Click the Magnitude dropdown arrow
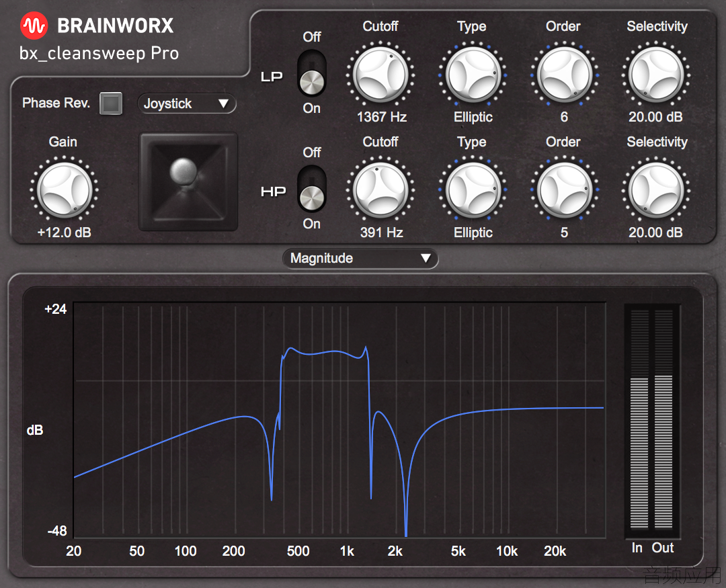Screen dimensions: 726x588 tap(426, 258)
